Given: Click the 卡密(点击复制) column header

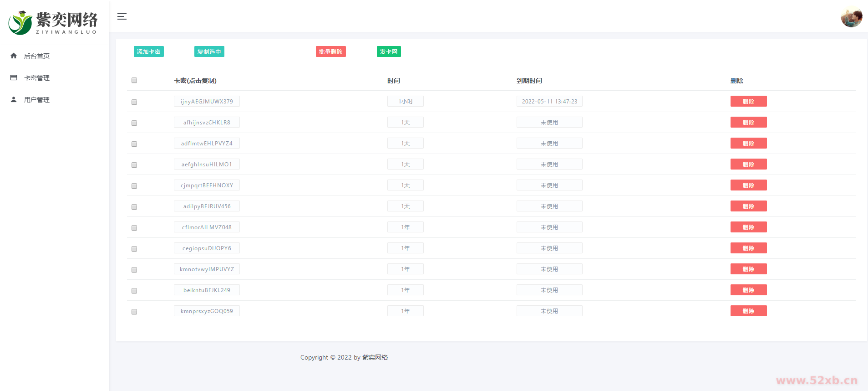Looking at the screenshot, I should (x=195, y=81).
